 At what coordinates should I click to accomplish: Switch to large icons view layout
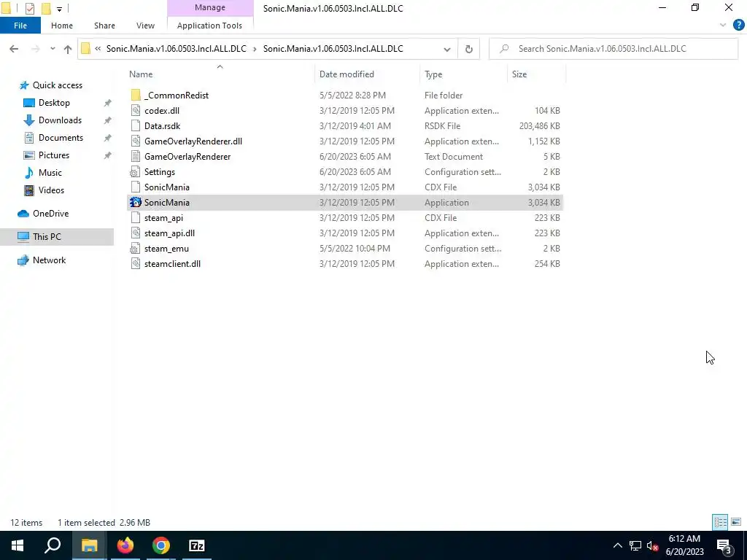tap(735, 522)
